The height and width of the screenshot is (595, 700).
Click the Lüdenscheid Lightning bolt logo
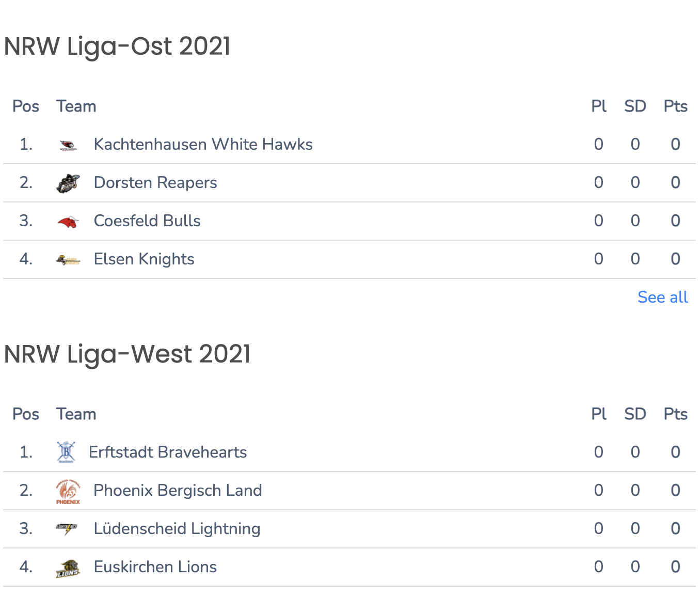pyautogui.click(x=67, y=529)
